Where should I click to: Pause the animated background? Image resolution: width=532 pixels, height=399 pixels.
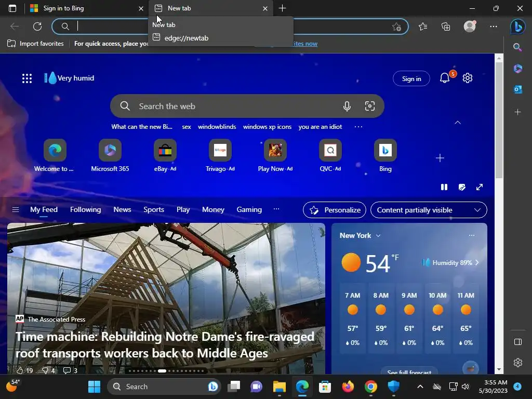(x=444, y=187)
